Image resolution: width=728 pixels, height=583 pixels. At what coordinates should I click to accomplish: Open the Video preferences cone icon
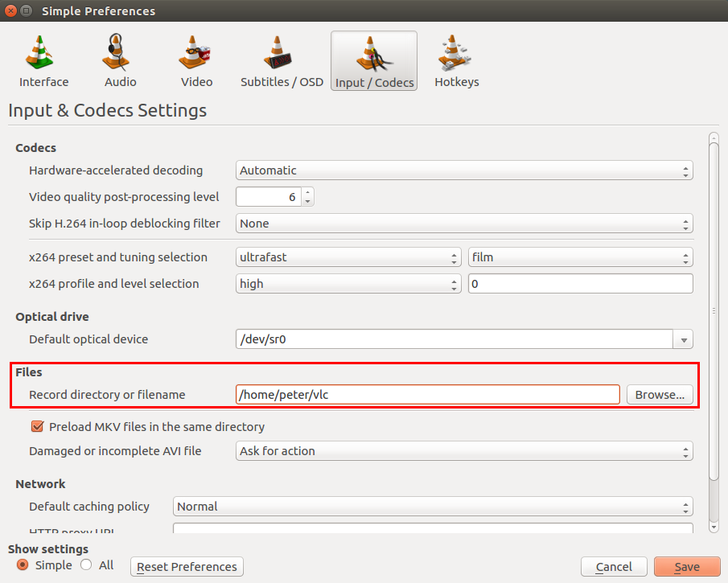(x=194, y=52)
